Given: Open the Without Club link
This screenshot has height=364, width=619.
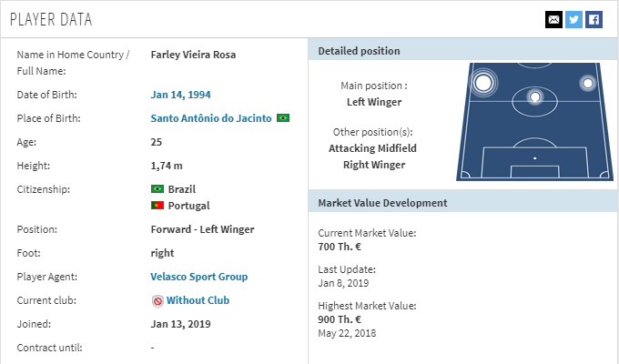Looking at the screenshot, I should click(198, 300).
